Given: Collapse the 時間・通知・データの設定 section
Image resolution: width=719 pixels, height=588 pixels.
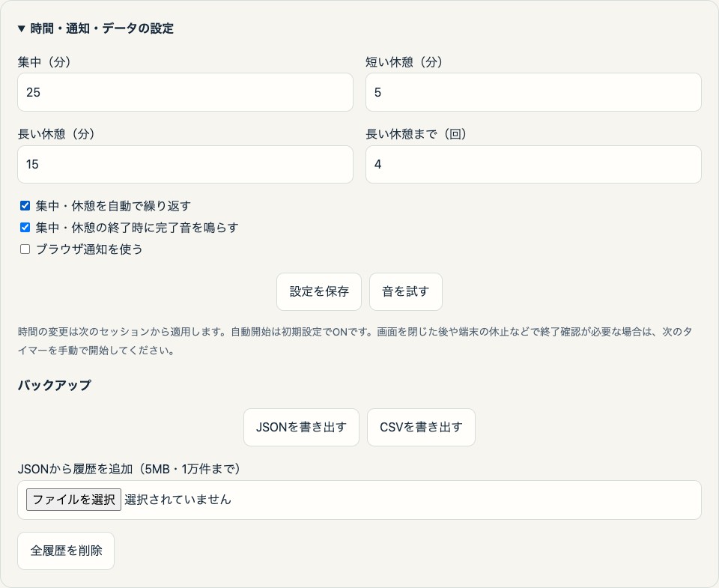Looking at the screenshot, I should [95, 28].
